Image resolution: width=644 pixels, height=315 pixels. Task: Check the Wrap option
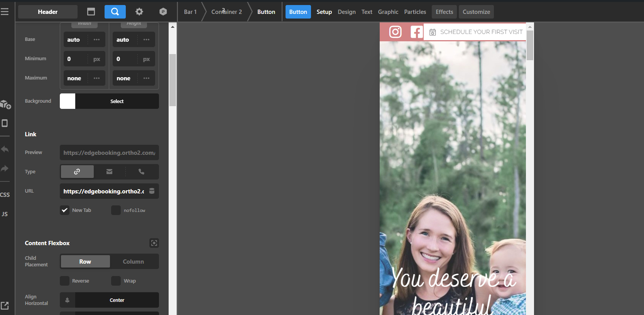pyautogui.click(x=116, y=281)
